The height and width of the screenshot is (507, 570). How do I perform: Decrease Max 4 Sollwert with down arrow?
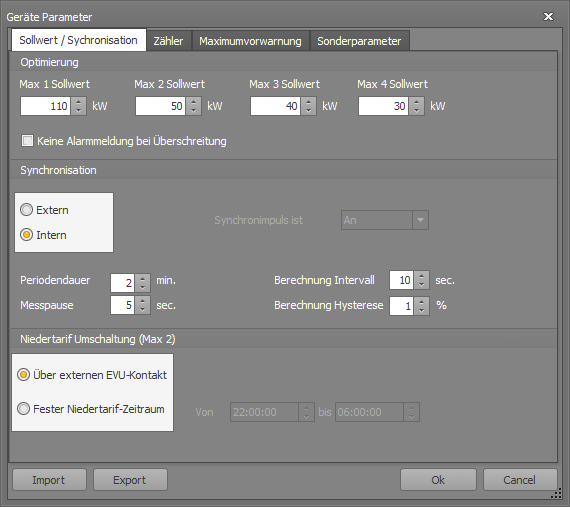417,111
